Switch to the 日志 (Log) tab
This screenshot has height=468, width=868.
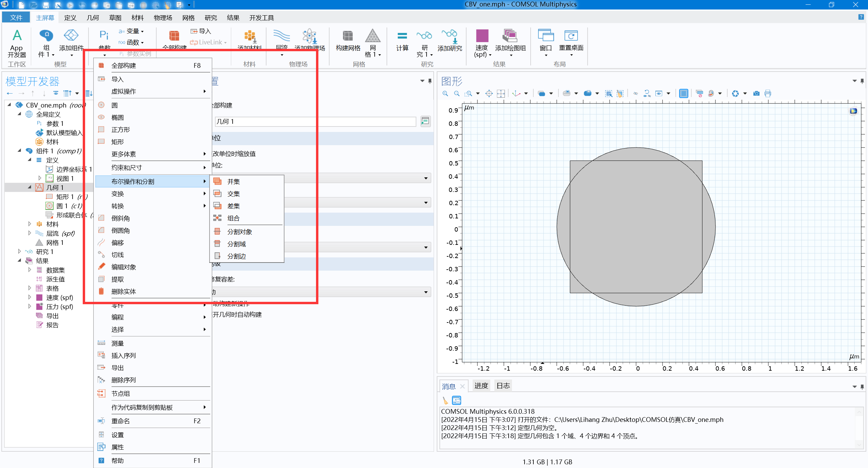[503, 386]
